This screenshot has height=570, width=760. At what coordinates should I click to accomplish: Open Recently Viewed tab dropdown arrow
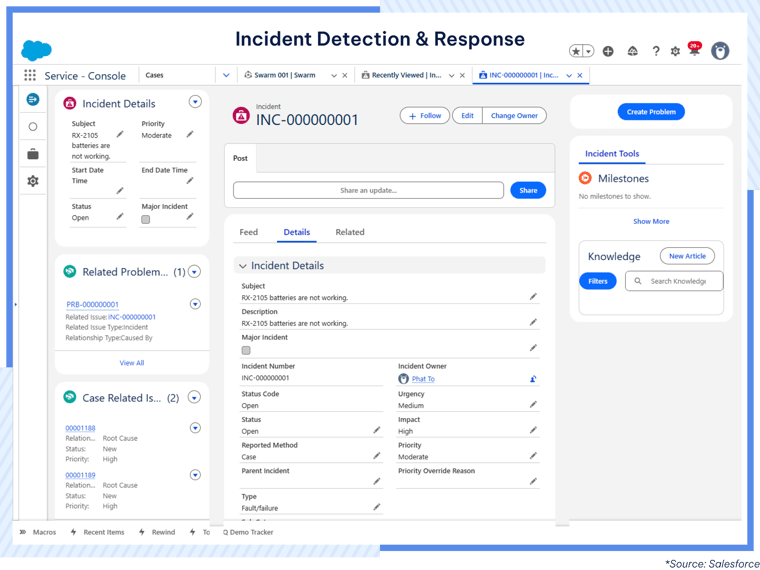452,76
